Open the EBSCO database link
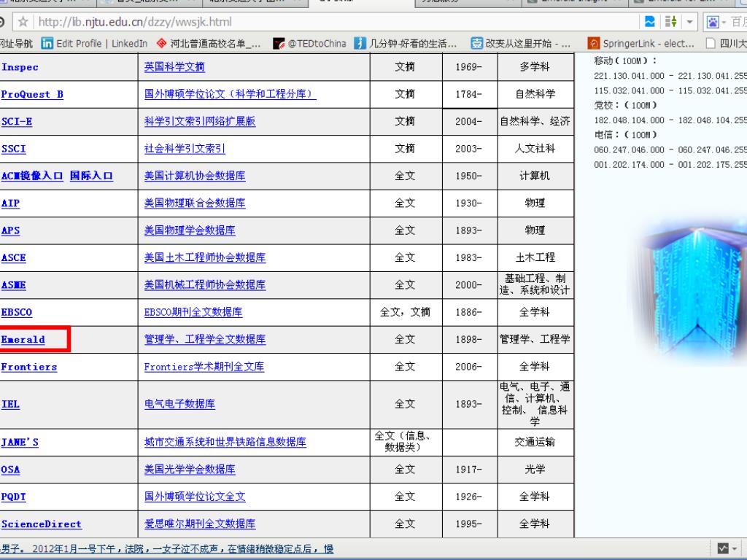The image size is (747, 560). point(17,312)
